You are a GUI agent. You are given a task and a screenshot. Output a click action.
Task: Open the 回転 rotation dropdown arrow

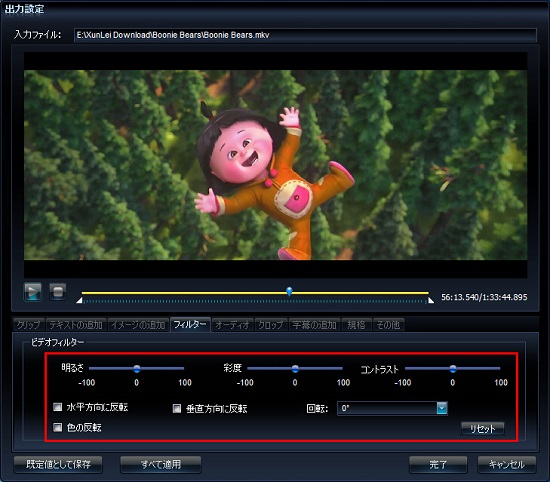442,408
